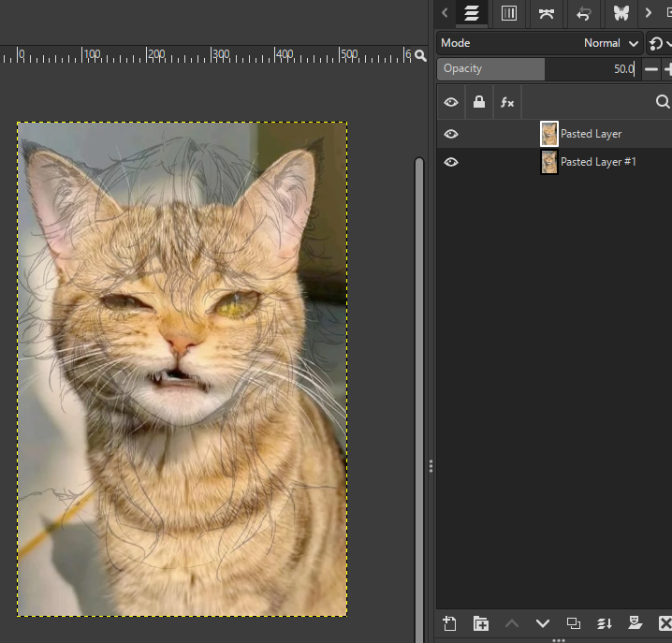
Task: Click the canvas vertical scrollbar
Action: click(x=419, y=399)
